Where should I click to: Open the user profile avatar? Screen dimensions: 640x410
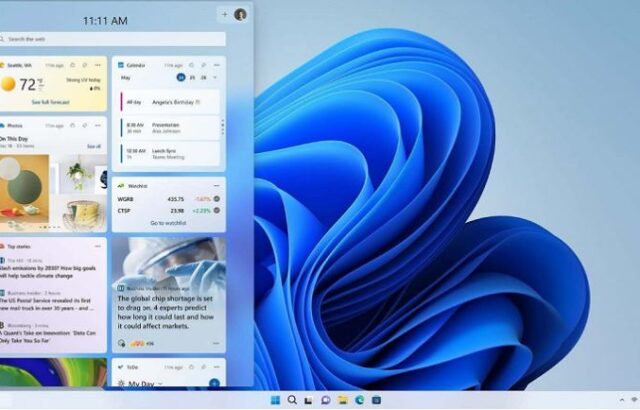pyautogui.click(x=240, y=15)
